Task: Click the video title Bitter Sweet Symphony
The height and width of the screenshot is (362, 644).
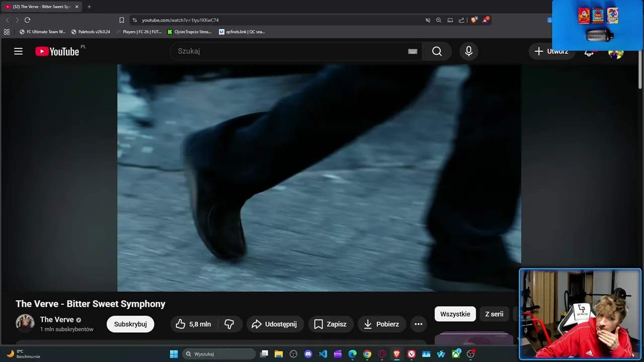Action: [91, 304]
